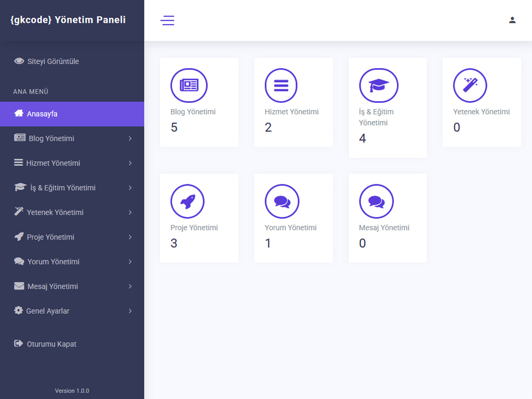The image size is (532, 399).
Task: Expand Yorum Yönetimi chevron in sidebar
Action: [x=130, y=262]
